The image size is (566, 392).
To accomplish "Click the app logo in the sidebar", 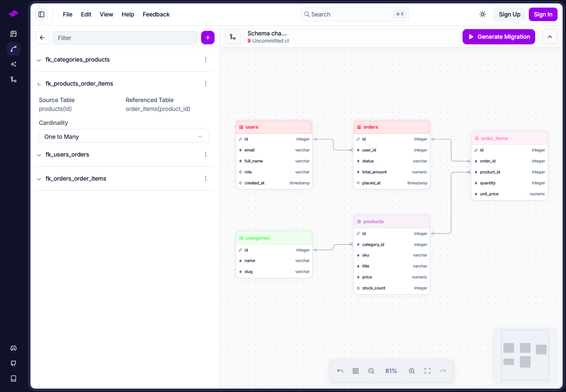I will (x=14, y=14).
